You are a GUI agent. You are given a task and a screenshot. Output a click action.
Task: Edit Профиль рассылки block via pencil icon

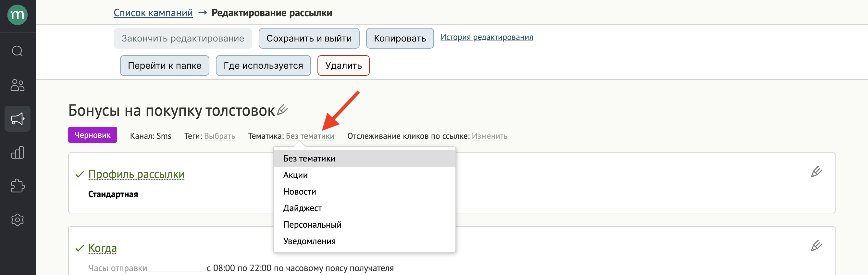[816, 172]
